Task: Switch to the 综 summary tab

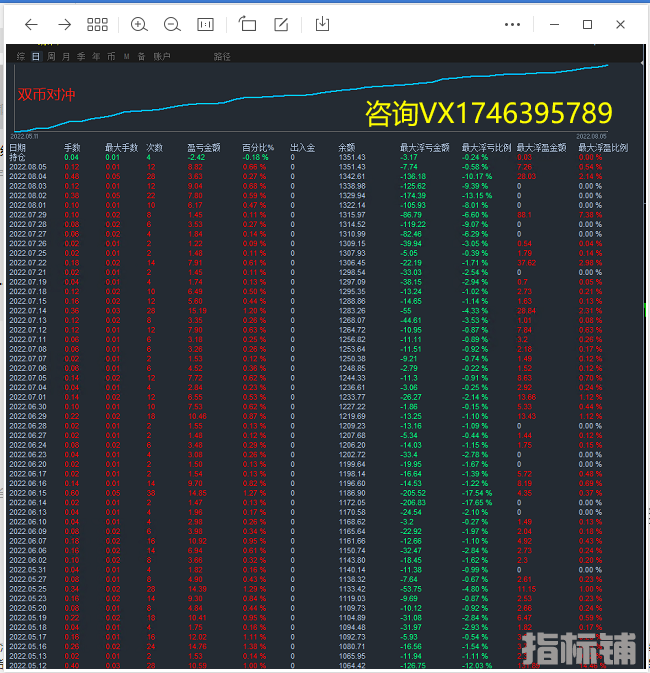Action: coord(21,57)
